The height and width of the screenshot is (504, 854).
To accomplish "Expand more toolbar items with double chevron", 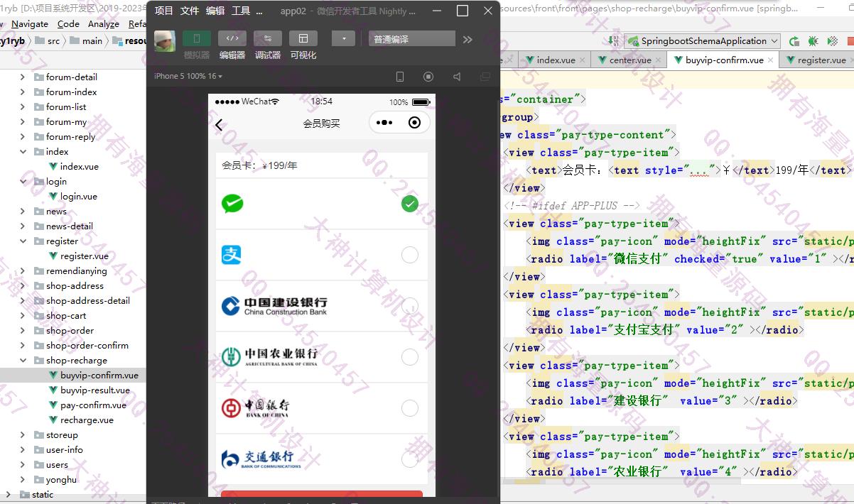I will [467, 40].
